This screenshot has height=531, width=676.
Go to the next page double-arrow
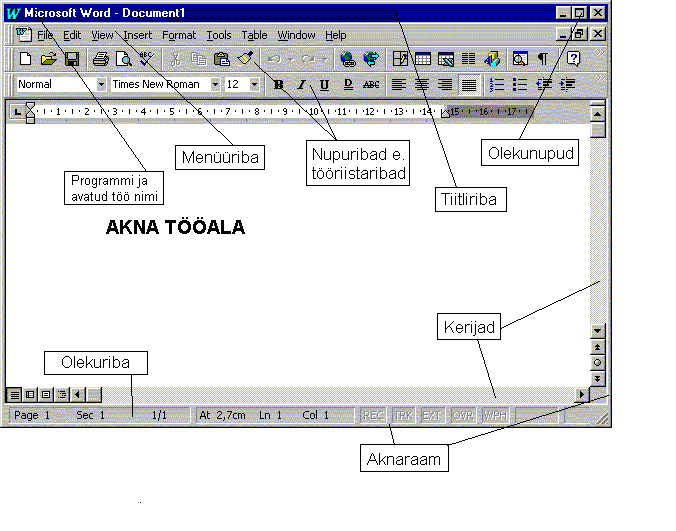coord(597,378)
